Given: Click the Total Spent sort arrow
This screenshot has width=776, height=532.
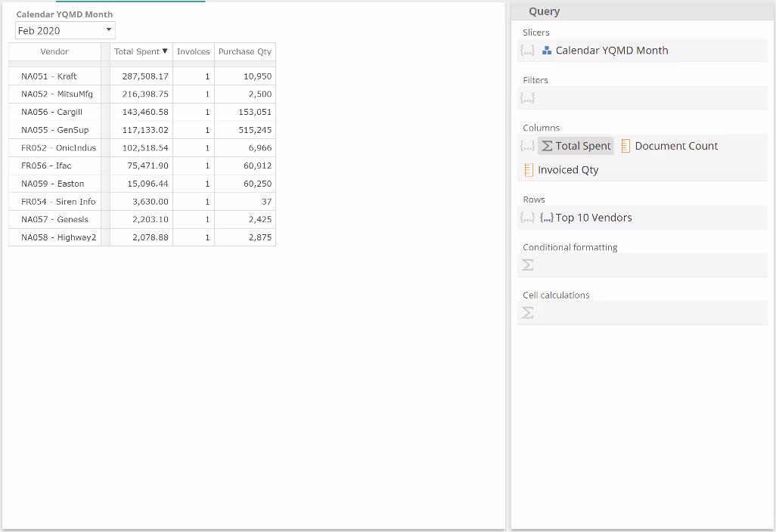Looking at the screenshot, I should click(165, 51).
